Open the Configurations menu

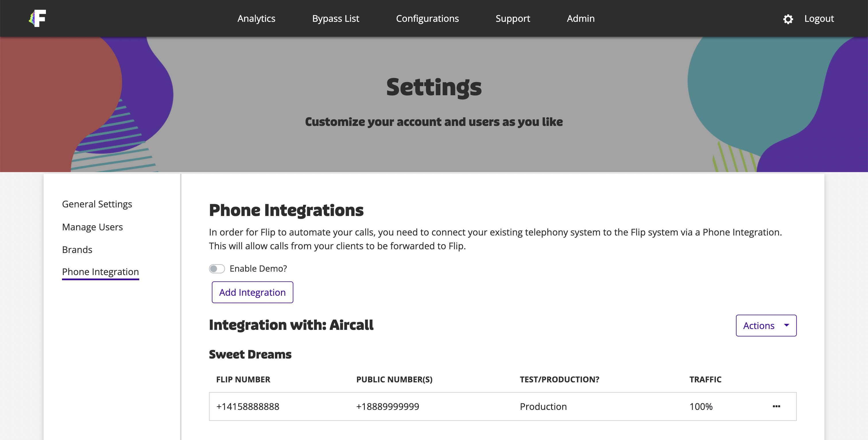tap(427, 19)
